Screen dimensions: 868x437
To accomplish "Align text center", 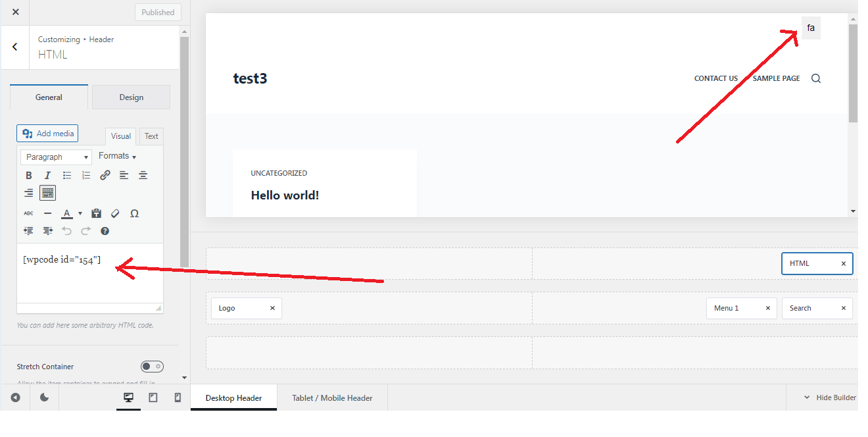I will [x=143, y=175].
